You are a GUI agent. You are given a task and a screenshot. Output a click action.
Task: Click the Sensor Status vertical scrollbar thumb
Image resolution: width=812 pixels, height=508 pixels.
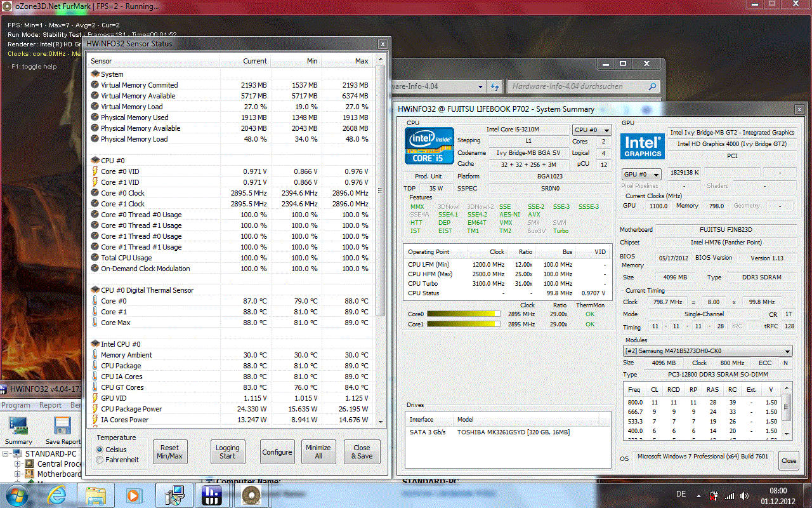tap(381, 190)
